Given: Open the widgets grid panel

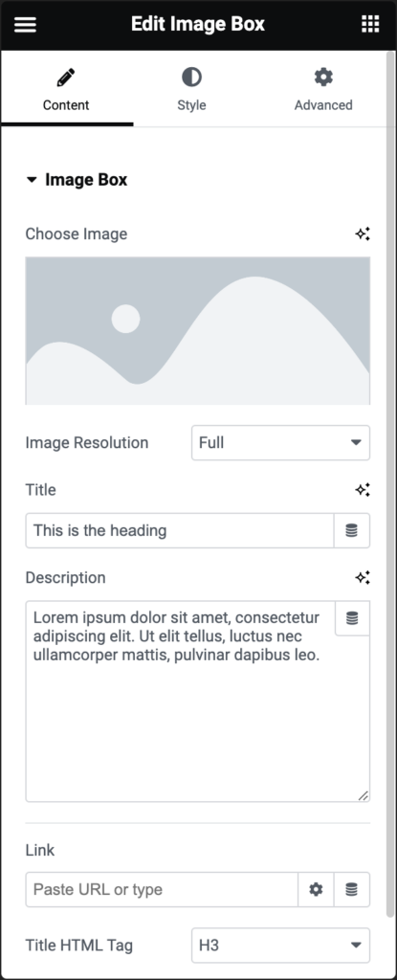Looking at the screenshot, I should 370,24.
